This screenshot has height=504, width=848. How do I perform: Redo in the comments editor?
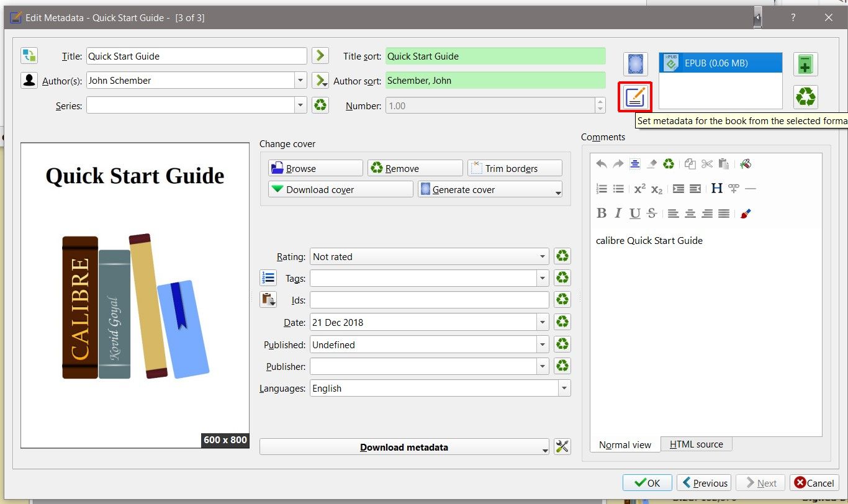point(618,164)
